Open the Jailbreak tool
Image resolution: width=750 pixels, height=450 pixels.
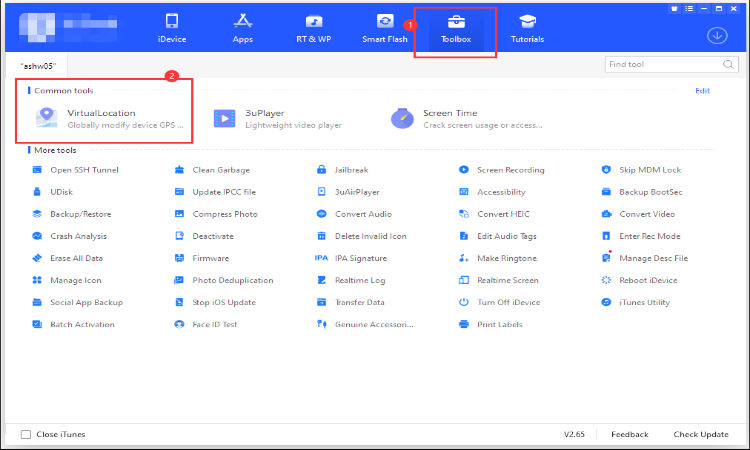point(342,170)
